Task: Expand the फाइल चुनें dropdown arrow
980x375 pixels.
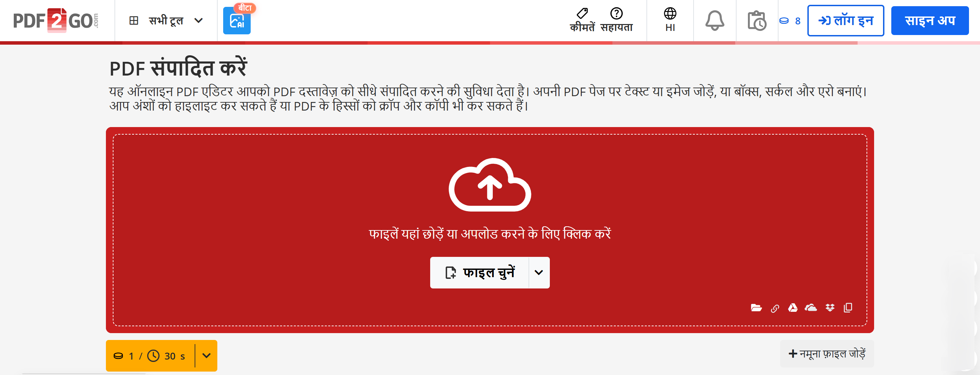Action: point(539,272)
